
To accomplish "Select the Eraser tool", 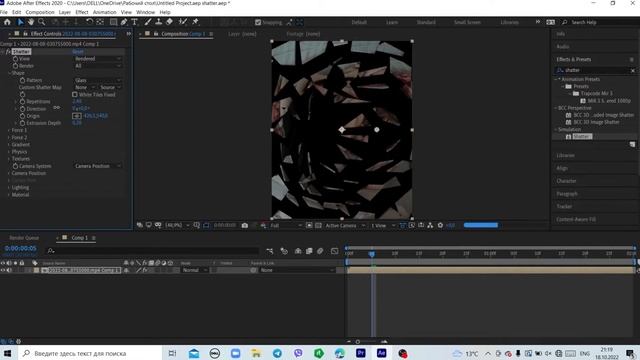I will (x=169, y=22).
